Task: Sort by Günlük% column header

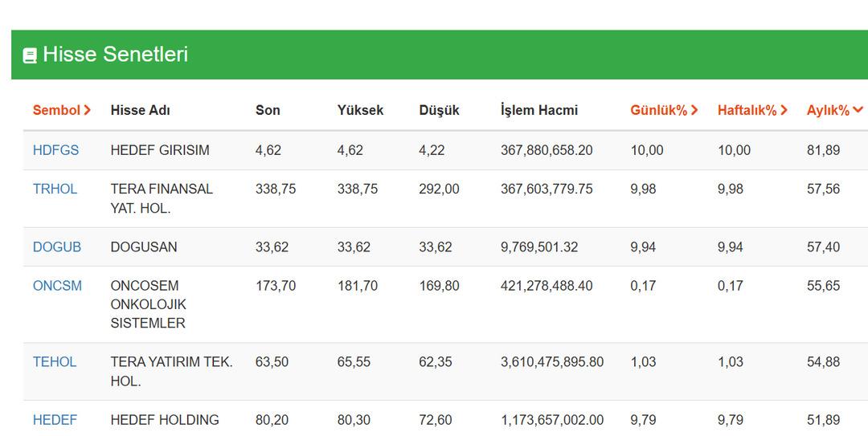Action: (664, 111)
